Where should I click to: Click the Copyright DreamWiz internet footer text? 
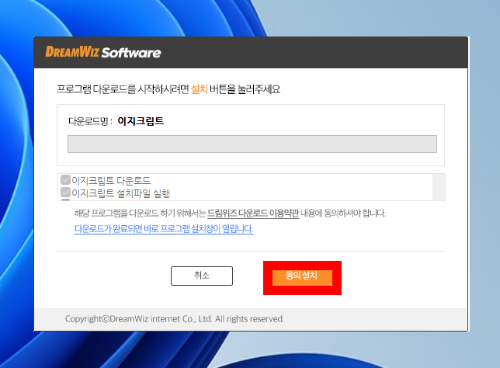(x=174, y=319)
